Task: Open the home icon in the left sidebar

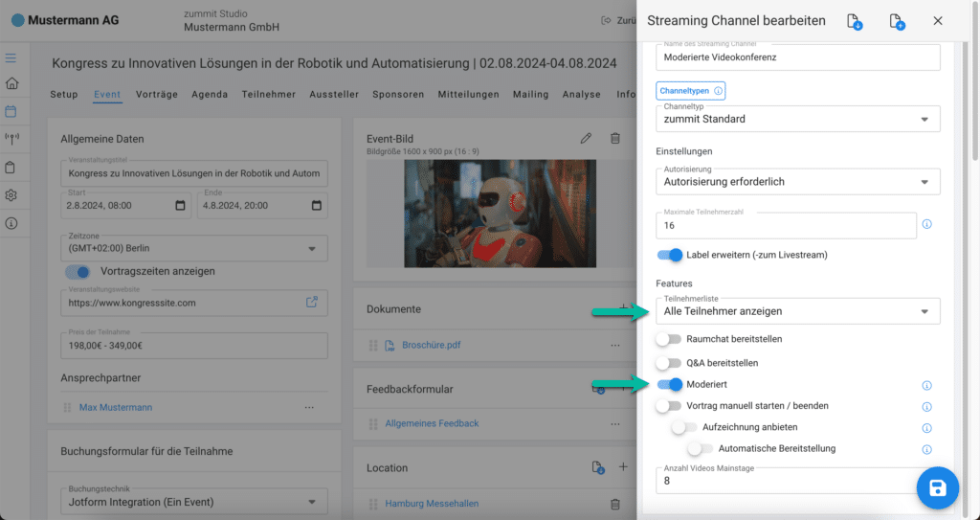Action: point(11,84)
